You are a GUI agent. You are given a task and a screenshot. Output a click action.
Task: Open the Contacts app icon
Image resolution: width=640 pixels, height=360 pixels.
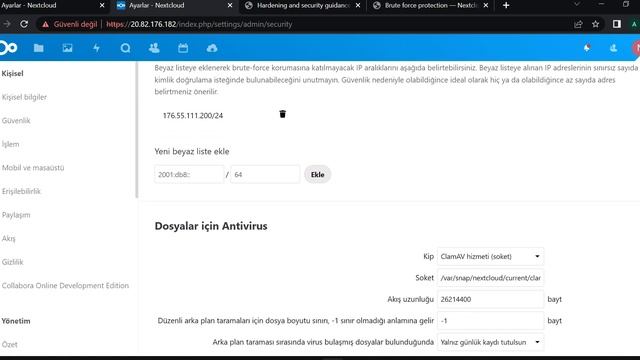(154, 48)
